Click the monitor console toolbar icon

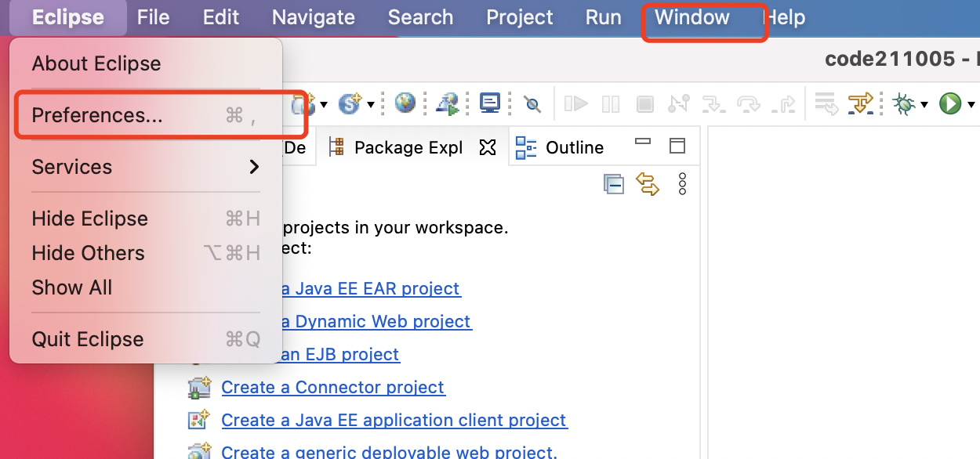coord(490,103)
